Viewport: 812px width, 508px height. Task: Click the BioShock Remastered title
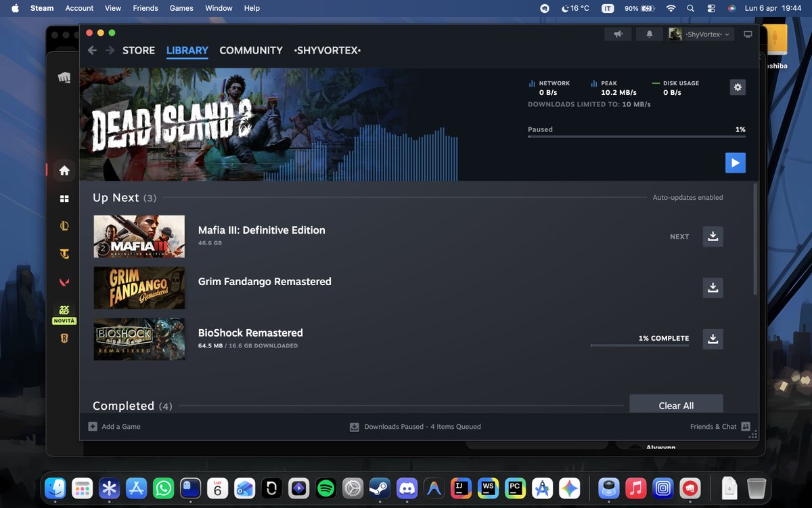250,333
